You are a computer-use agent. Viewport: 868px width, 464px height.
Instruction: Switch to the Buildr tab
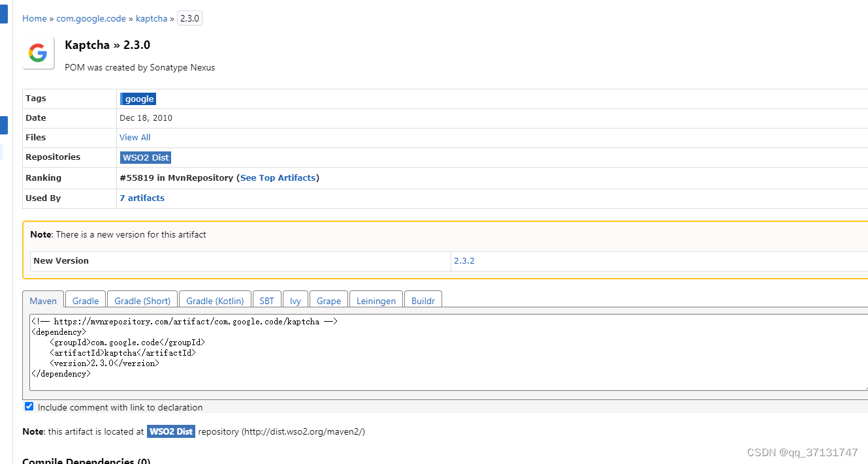pyautogui.click(x=423, y=300)
